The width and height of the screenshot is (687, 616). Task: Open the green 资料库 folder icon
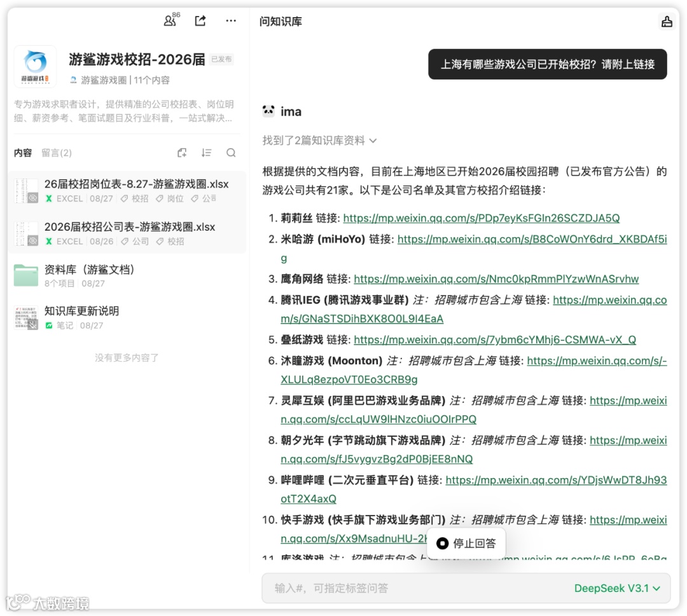[26, 275]
